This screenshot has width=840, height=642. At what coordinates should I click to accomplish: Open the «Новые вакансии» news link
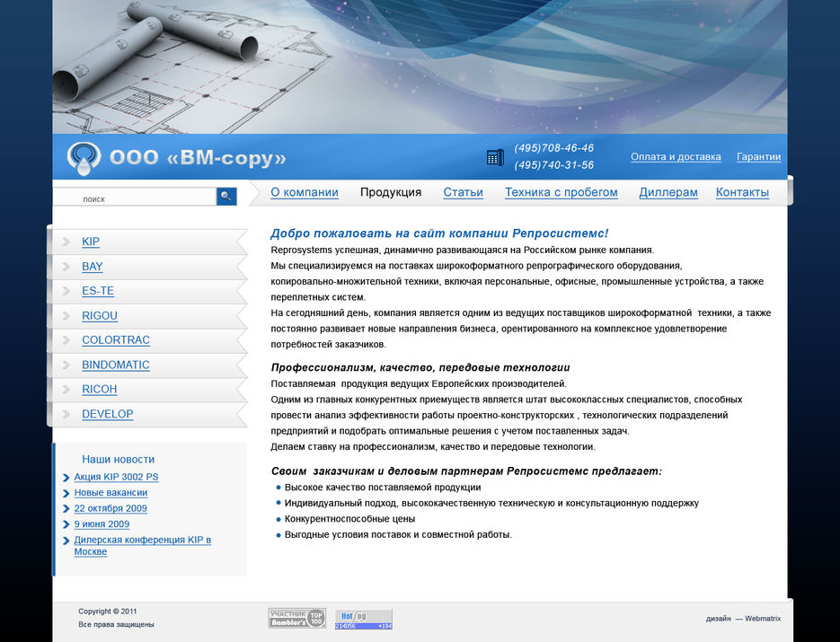click(110, 492)
